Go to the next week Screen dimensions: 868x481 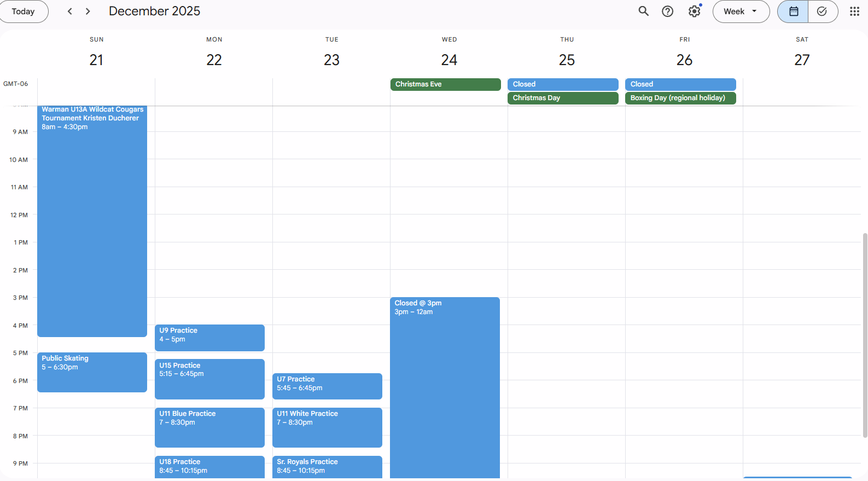pyautogui.click(x=88, y=11)
